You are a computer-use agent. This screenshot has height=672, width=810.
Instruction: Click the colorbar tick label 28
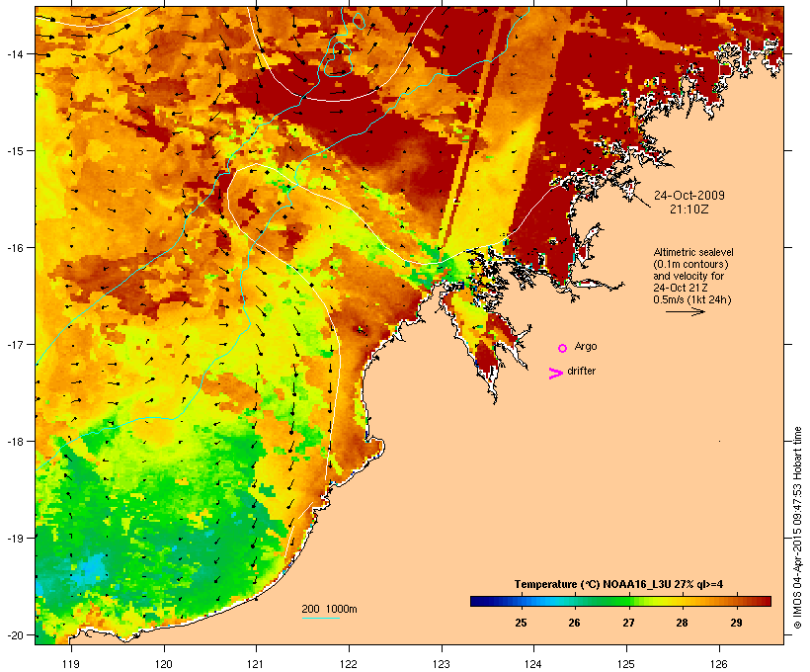(682, 623)
